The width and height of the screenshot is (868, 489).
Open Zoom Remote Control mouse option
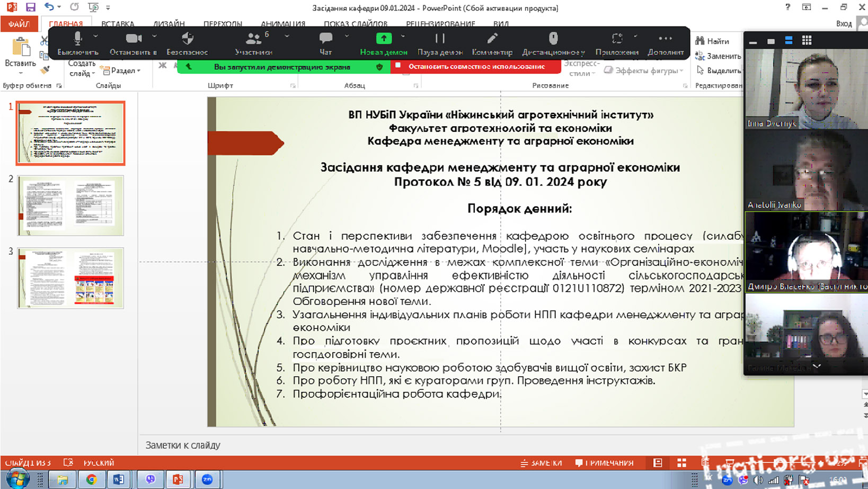click(x=553, y=43)
